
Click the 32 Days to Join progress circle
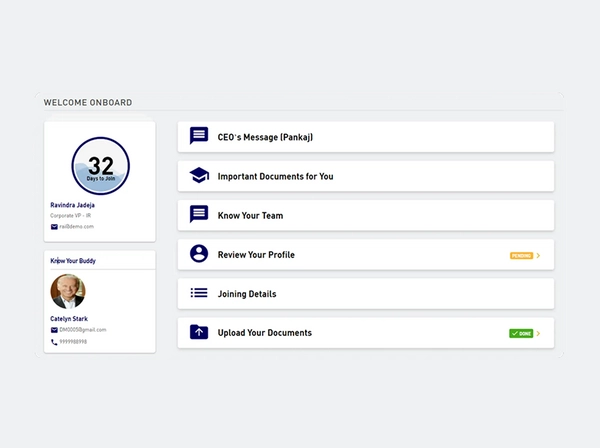[100, 166]
